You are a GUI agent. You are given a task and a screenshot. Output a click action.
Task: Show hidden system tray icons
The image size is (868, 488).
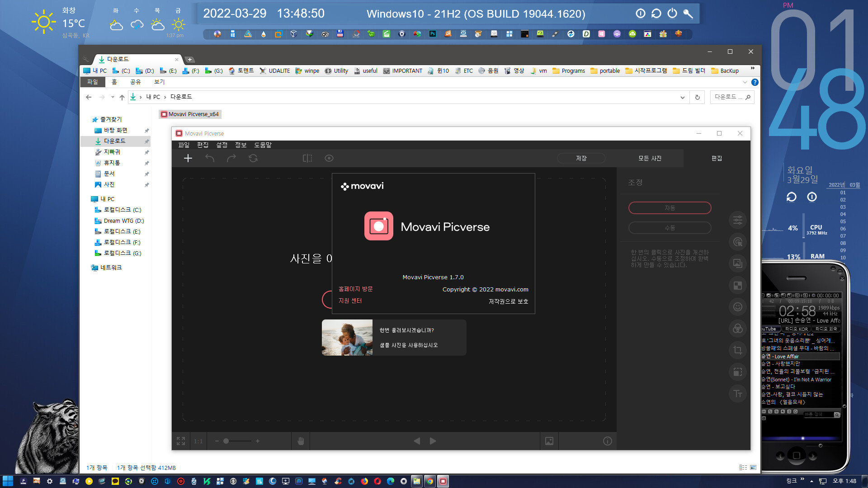click(x=812, y=481)
